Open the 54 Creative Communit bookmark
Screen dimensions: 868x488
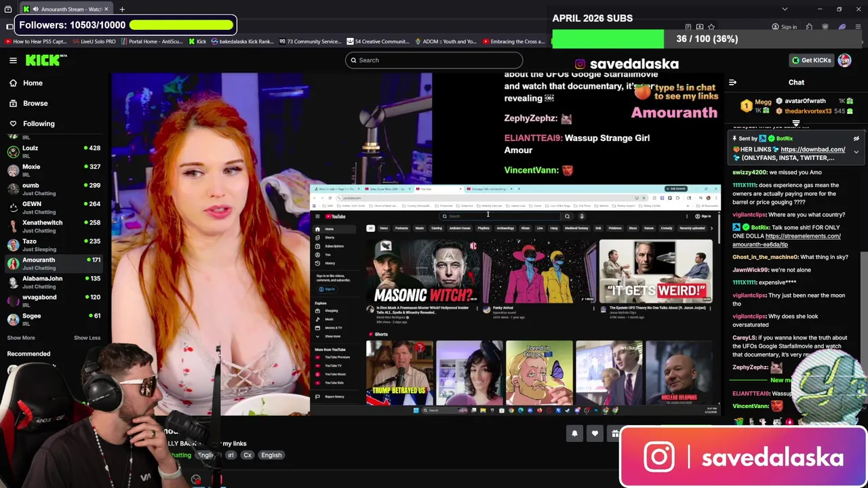(x=378, y=41)
